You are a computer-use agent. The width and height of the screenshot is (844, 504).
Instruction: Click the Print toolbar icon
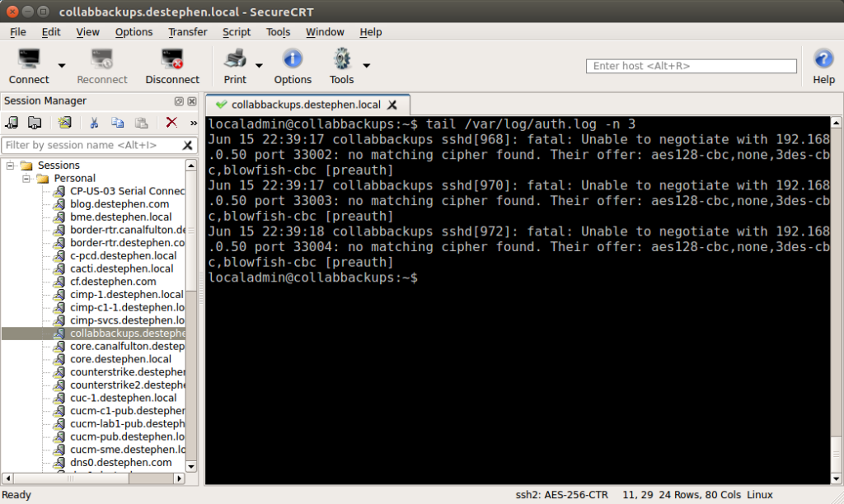pos(235,58)
